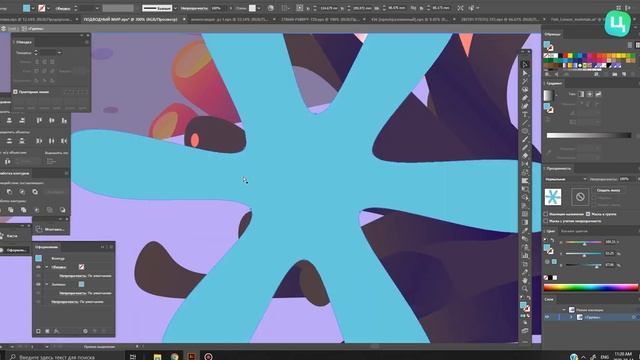Viewport: 640px width, 360px height.
Task: Open the Кисти panel button
Action: [12, 236]
